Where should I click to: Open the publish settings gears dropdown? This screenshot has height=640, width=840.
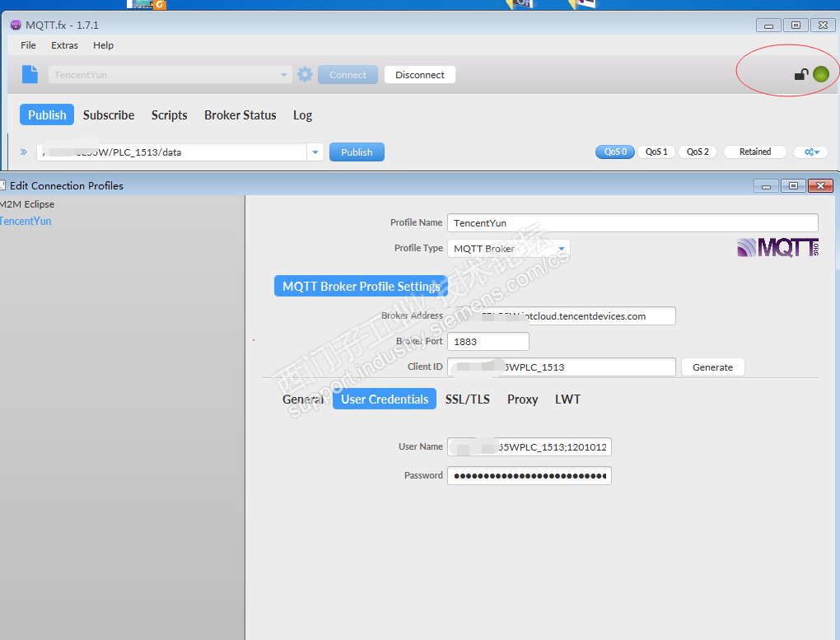click(x=811, y=152)
